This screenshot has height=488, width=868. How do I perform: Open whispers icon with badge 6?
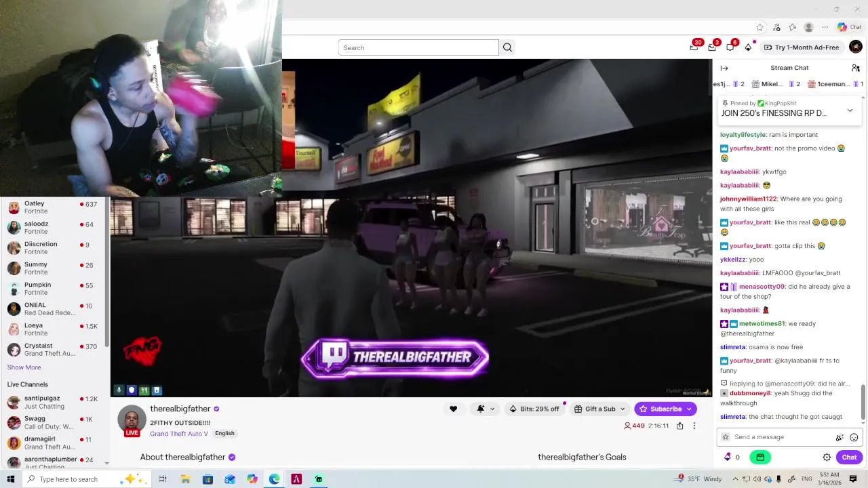point(730,47)
